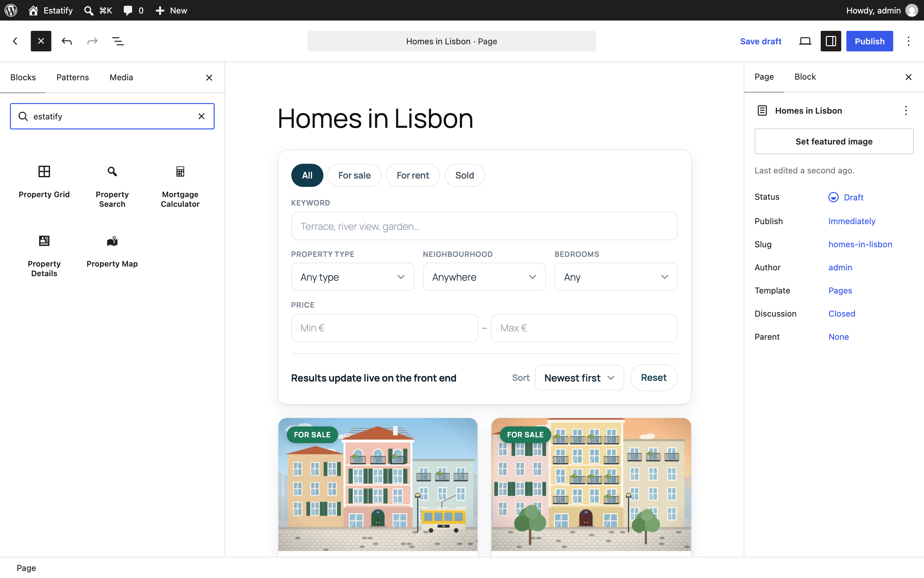Open the Newest first sort dropdown
The image size is (924, 578).
(x=580, y=378)
